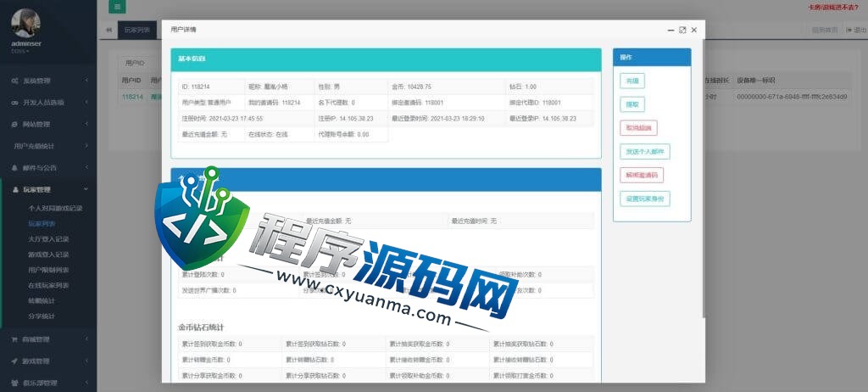
Task: Open 玩家列表 in the sidebar submenu
Action: [42, 224]
